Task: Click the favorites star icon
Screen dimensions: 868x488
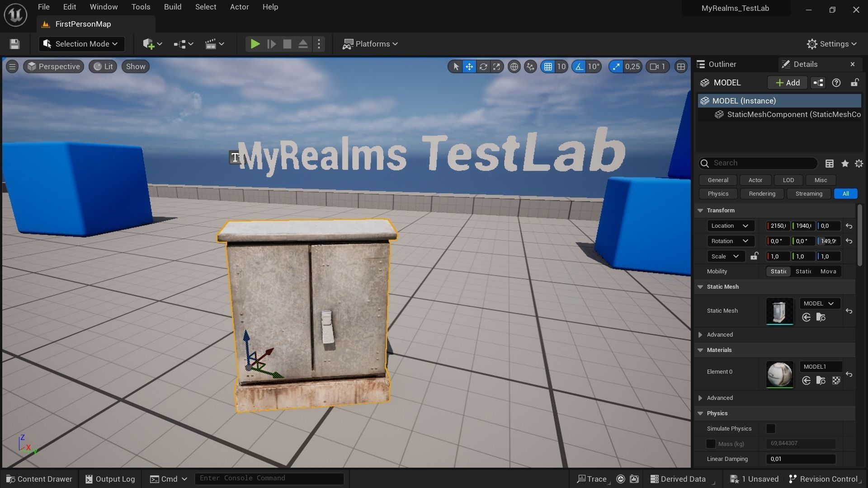Action: click(844, 163)
